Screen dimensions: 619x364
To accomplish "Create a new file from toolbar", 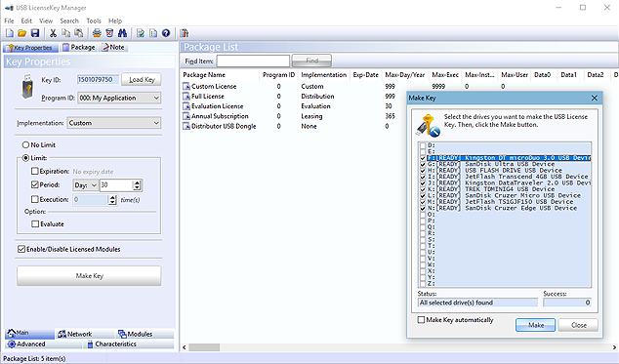I will click(x=10, y=33).
